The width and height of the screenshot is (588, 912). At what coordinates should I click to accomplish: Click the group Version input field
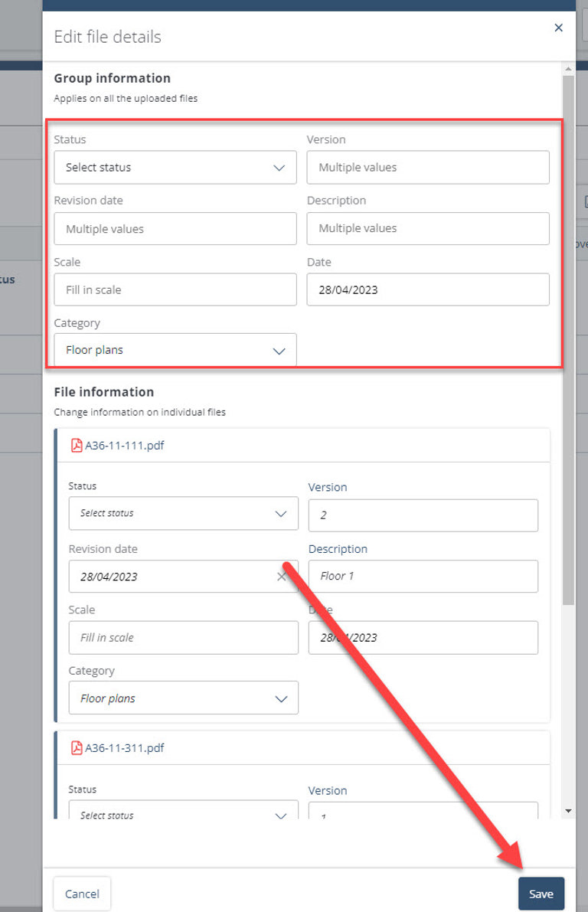[x=427, y=167]
